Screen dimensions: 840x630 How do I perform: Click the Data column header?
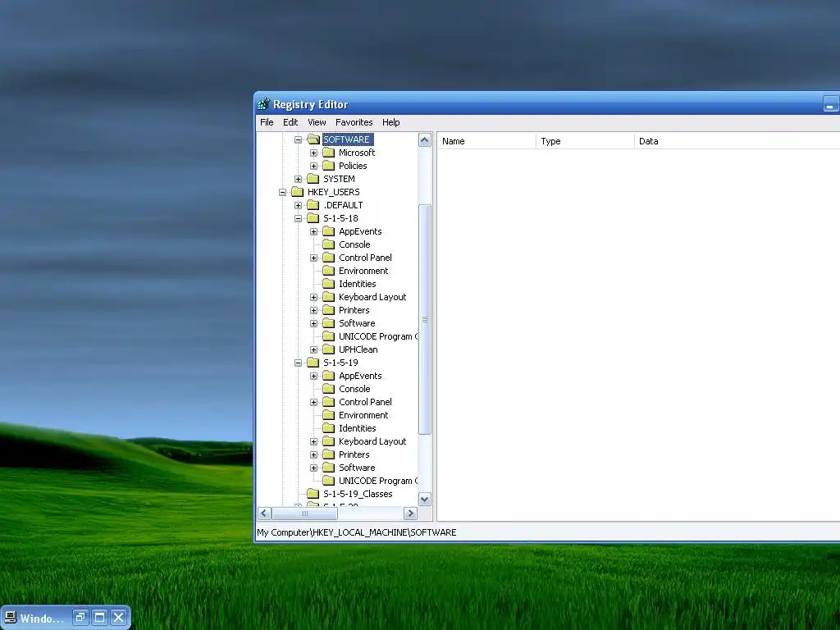coord(737,141)
